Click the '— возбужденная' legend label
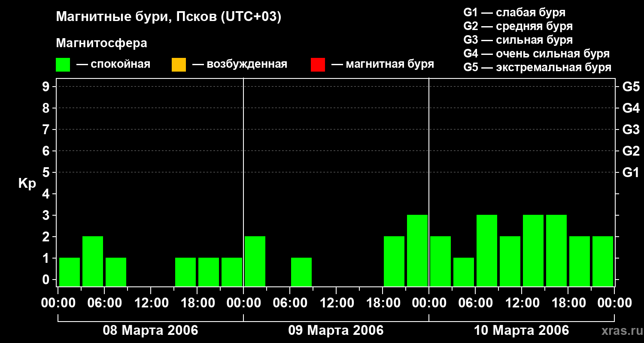The image size is (644, 343). (240, 64)
